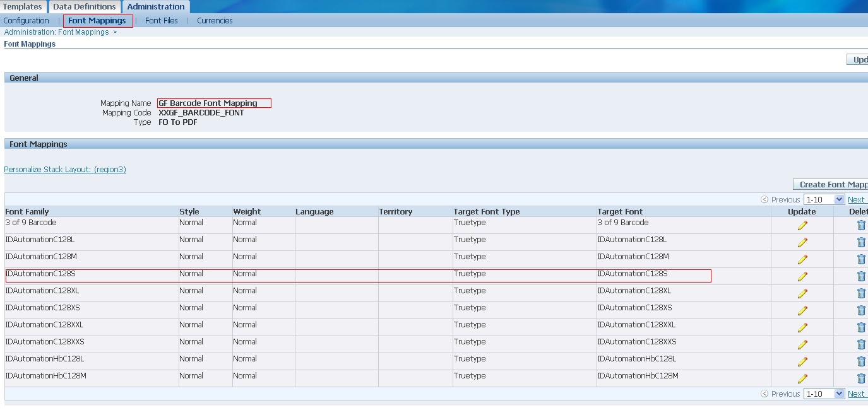This screenshot has height=415, width=868.
Task: Switch to the Templates tab
Action: 23,6
